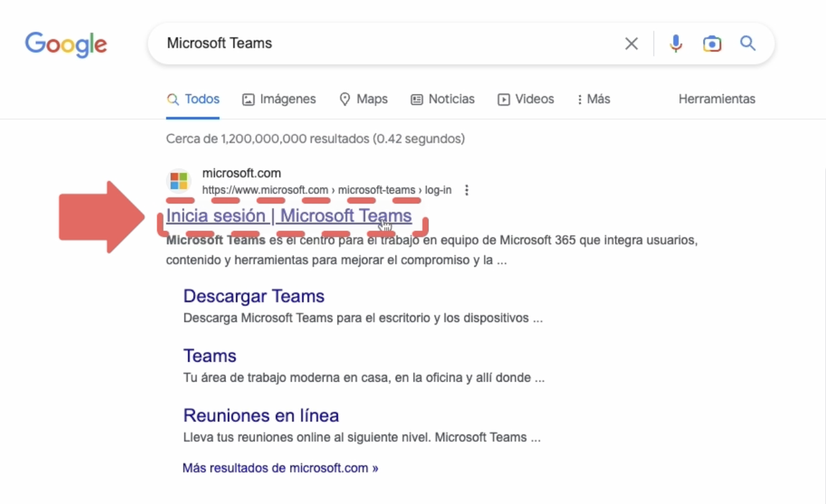Image resolution: width=826 pixels, height=504 pixels.
Task: Clear the search box with the X icon
Action: 631,43
